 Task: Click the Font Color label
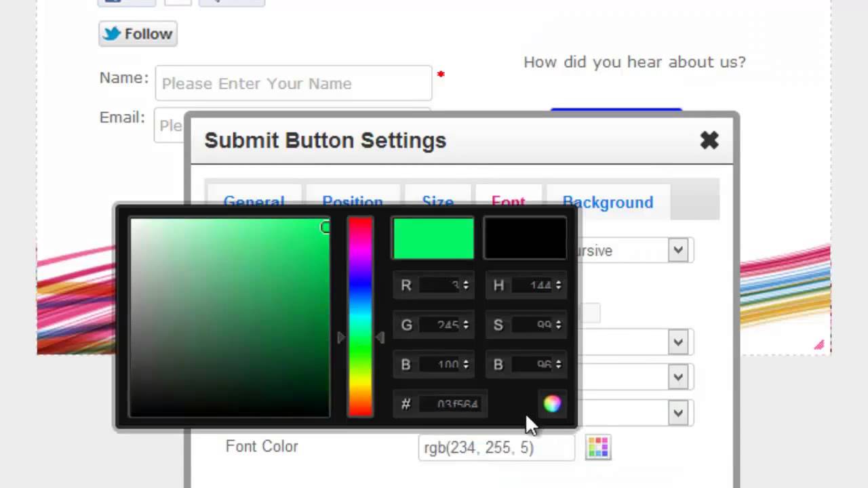[x=262, y=447]
